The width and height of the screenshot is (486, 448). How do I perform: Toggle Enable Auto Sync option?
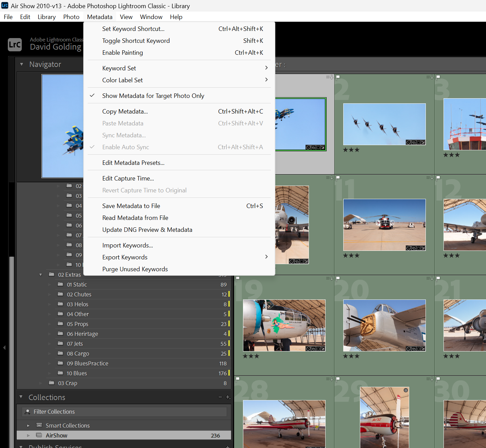point(125,147)
